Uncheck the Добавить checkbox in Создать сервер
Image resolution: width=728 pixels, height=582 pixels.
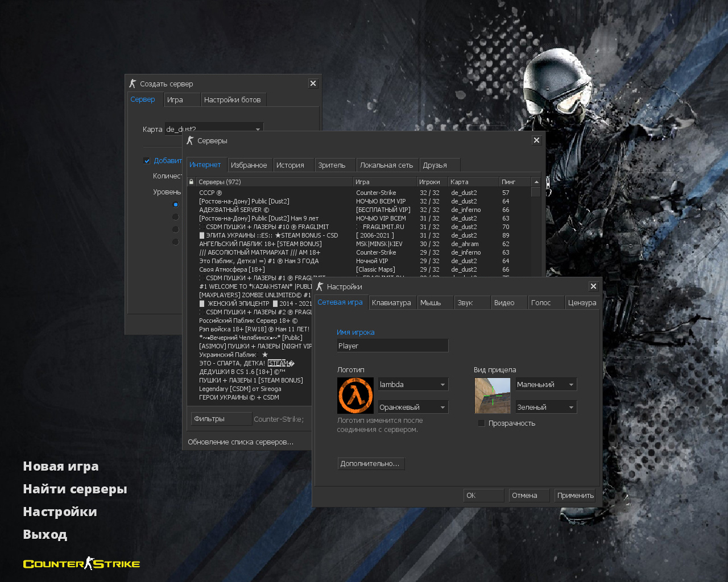[x=147, y=160]
